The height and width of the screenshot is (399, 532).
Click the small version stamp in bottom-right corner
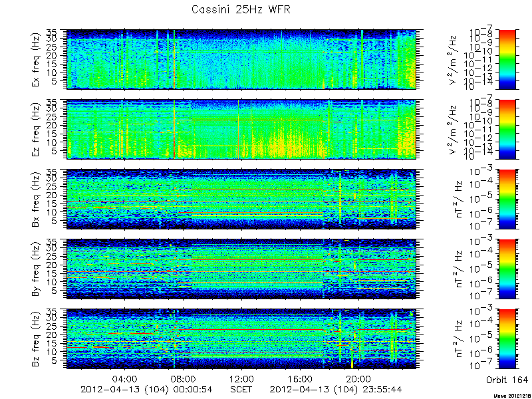pyautogui.click(x=512, y=396)
